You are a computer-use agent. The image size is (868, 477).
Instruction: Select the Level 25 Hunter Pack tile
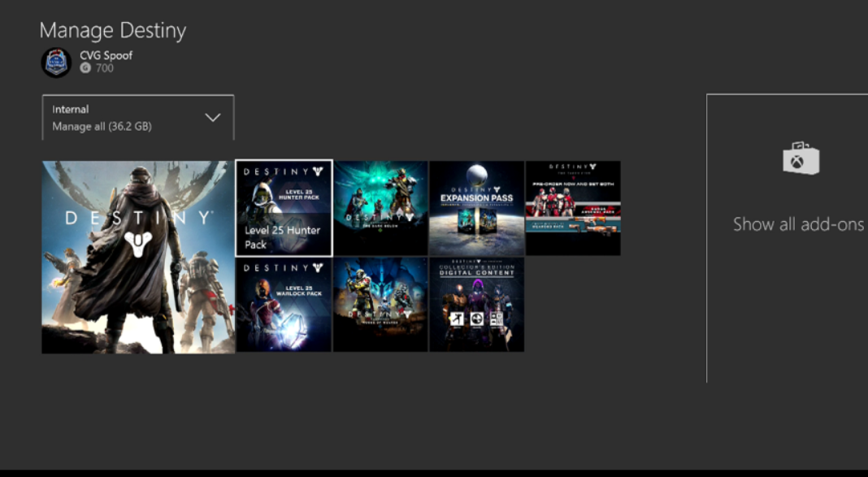284,208
